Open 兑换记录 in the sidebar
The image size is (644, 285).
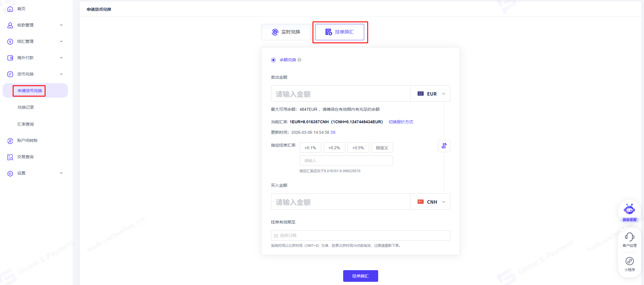(x=26, y=108)
